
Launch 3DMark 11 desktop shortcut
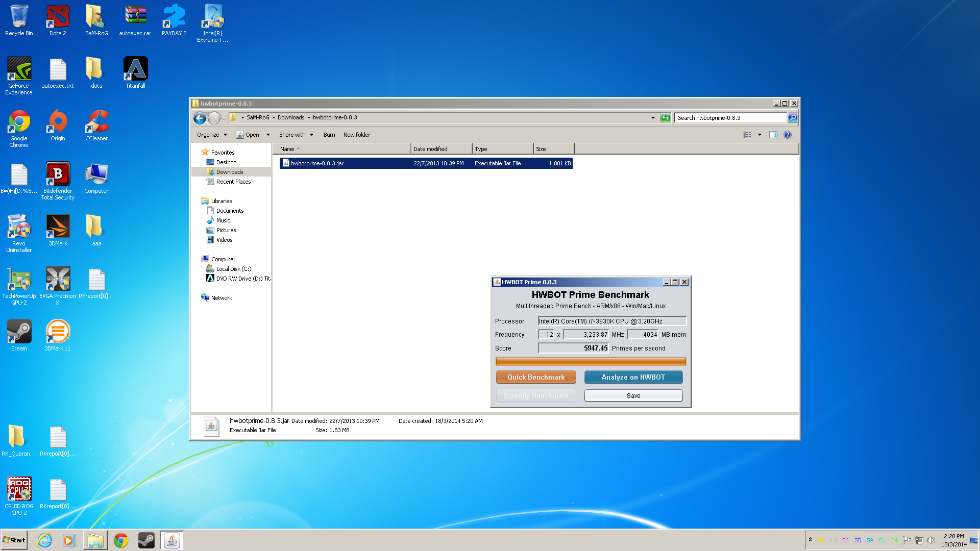58,336
